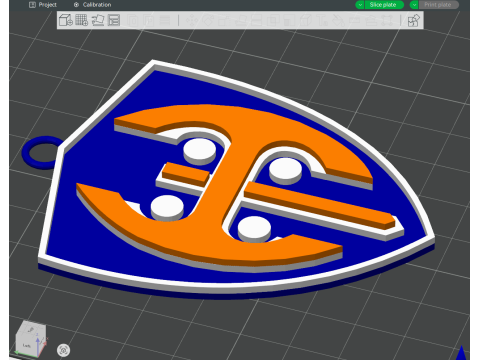Image resolution: width=480 pixels, height=360 pixels.
Task: Open the Assembly view icon
Action: tap(414, 20)
